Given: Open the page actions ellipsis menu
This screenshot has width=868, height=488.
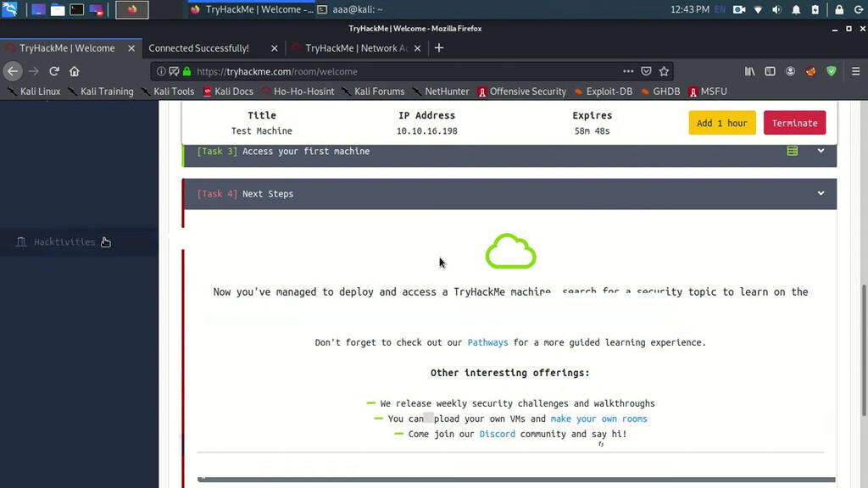Looking at the screenshot, I should 627,71.
